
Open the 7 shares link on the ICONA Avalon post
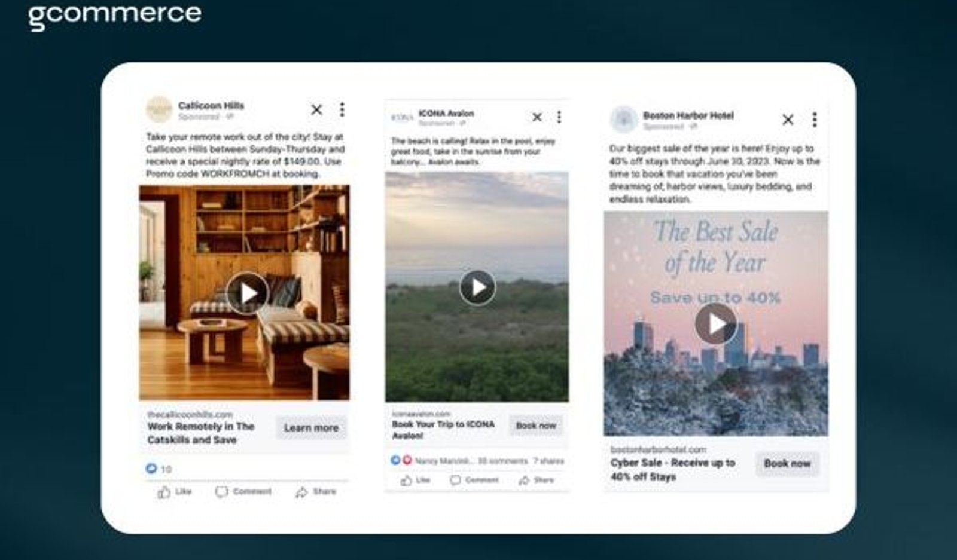point(548,461)
